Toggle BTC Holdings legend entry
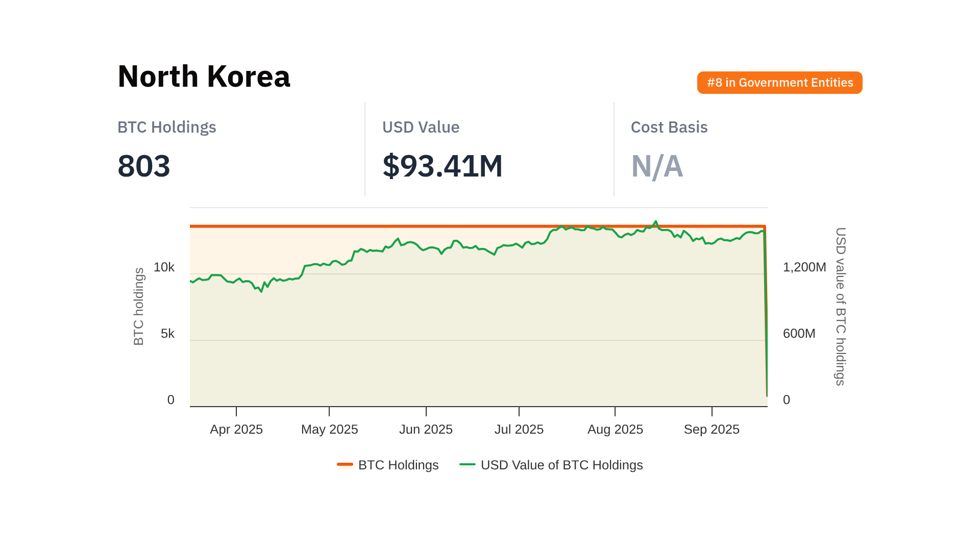Viewport: 980px width, 551px height. click(x=398, y=465)
